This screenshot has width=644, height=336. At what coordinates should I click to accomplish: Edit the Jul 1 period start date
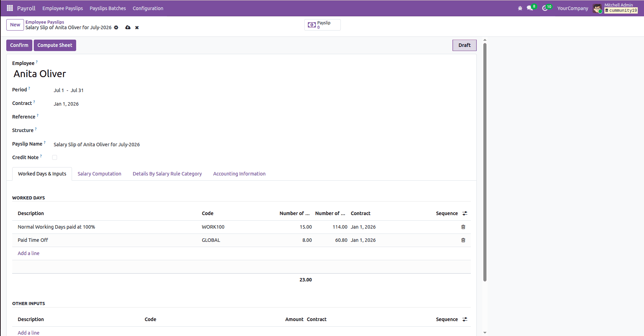point(59,90)
